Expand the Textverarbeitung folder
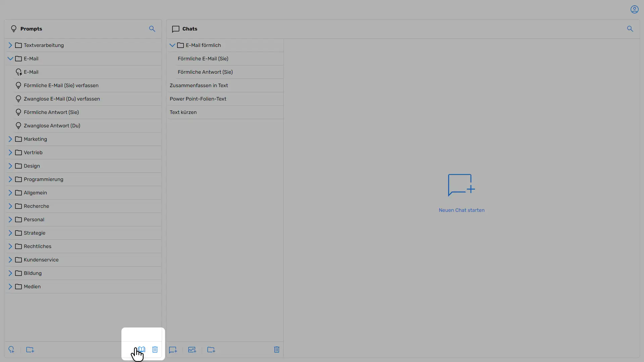 10,45
